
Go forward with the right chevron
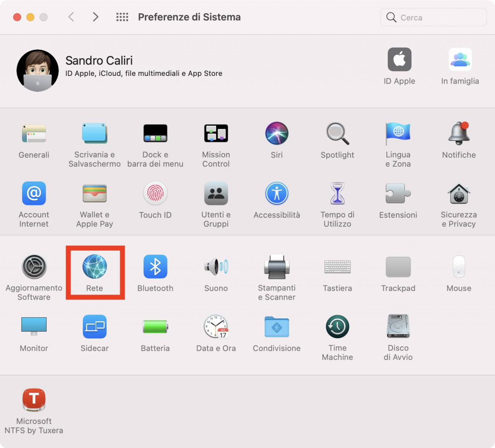[x=96, y=17]
